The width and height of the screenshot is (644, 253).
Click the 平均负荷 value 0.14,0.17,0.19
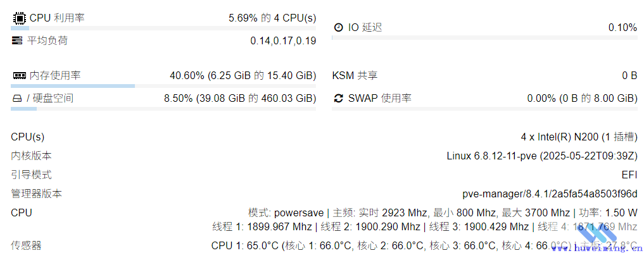pos(282,41)
